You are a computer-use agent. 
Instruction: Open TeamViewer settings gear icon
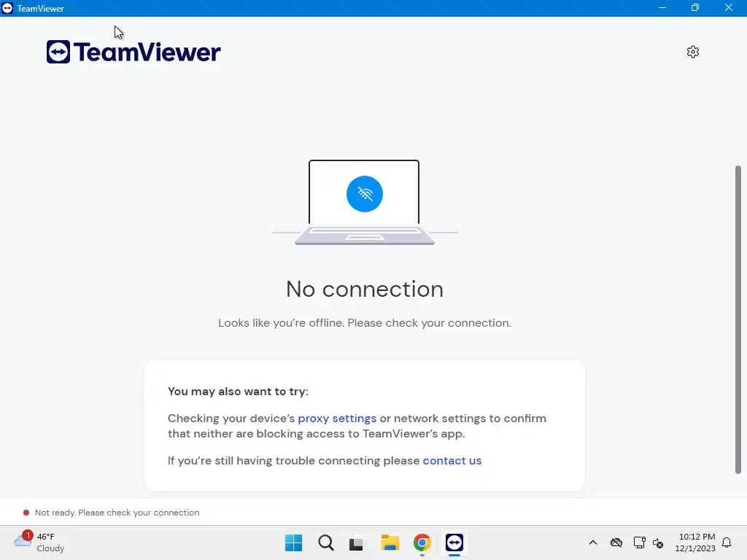[693, 52]
